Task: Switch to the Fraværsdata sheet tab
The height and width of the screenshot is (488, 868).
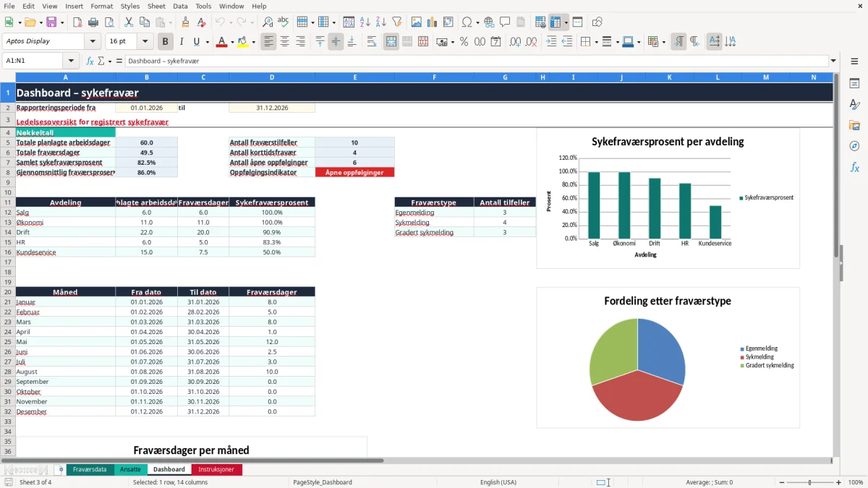Action: point(90,469)
